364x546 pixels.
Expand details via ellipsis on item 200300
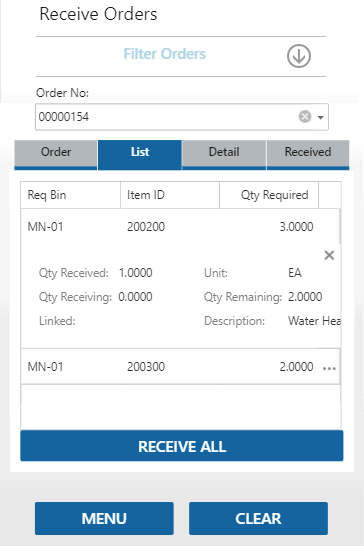point(329,368)
